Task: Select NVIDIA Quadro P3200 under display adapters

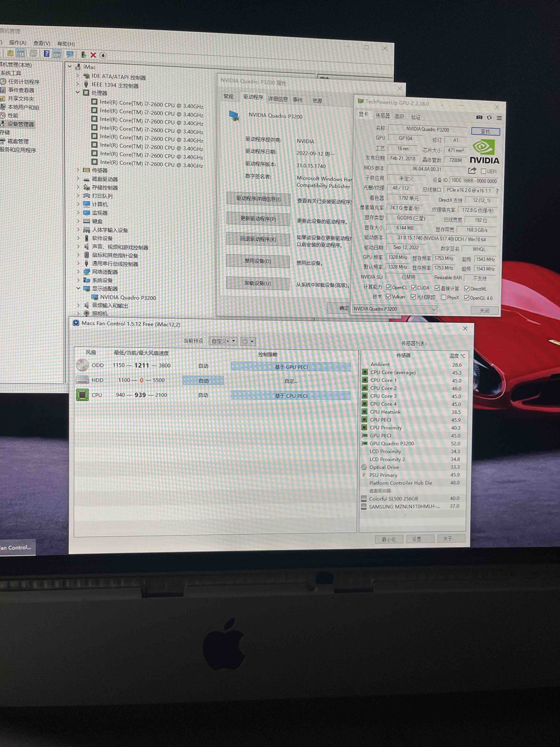Action: click(x=128, y=298)
